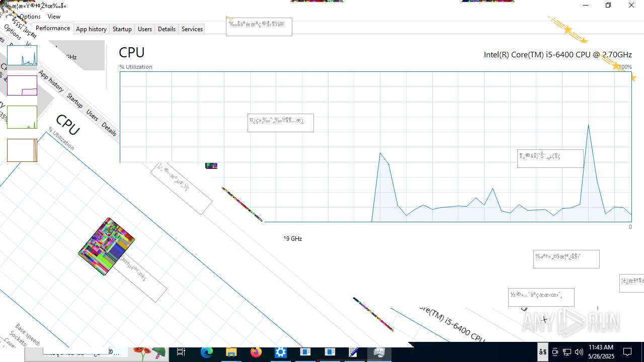Select the brown Ethernet mini graph
The width and height of the screenshot is (644, 362).
[x=22, y=150]
